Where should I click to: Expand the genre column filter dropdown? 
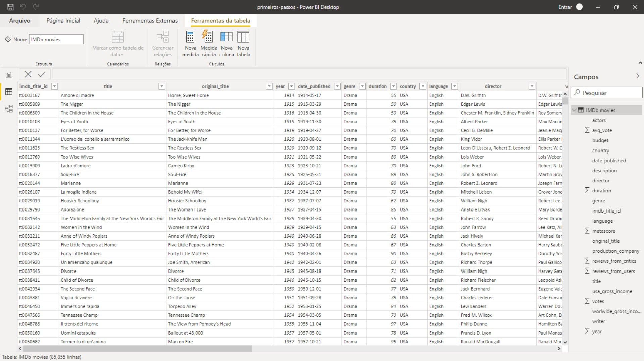(362, 86)
